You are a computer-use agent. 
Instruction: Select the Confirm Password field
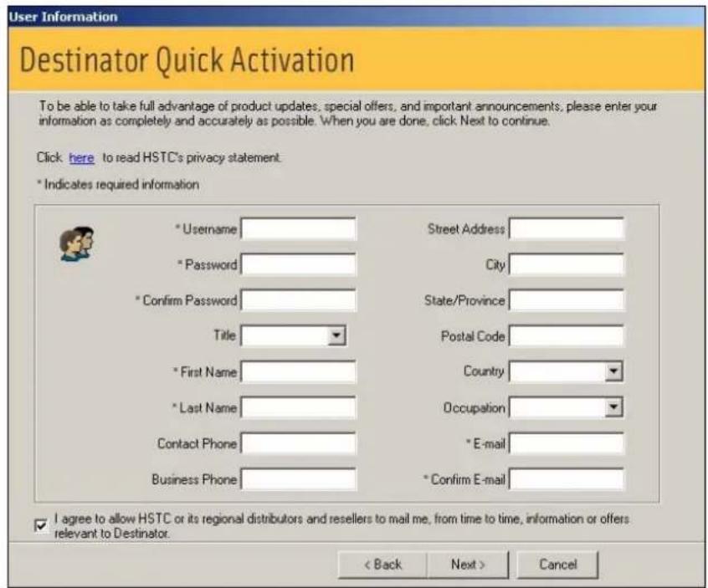pos(299,300)
